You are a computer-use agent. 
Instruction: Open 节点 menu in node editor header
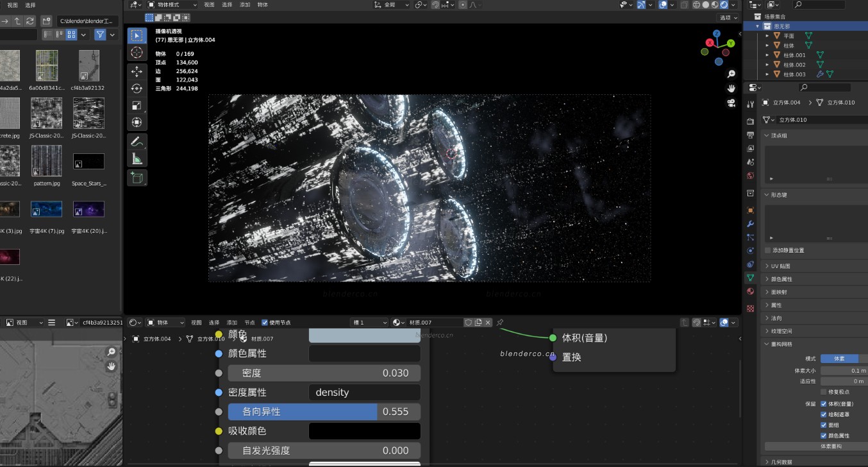pos(249,322)
